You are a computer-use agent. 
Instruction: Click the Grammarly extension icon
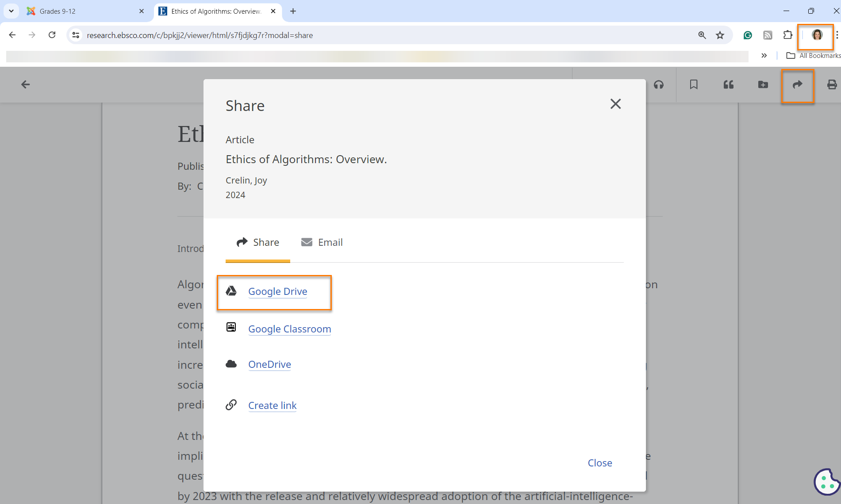[748, 35]
